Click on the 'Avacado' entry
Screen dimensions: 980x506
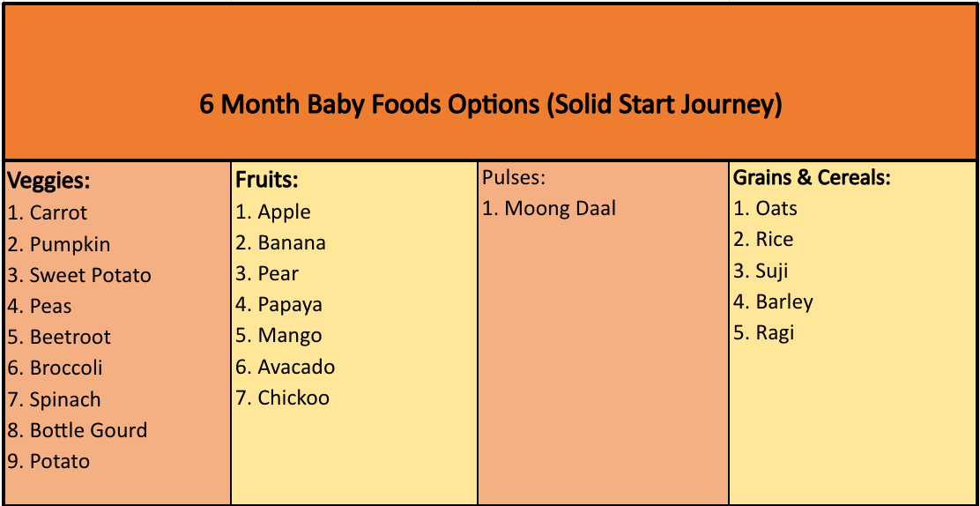pos(296,367)
